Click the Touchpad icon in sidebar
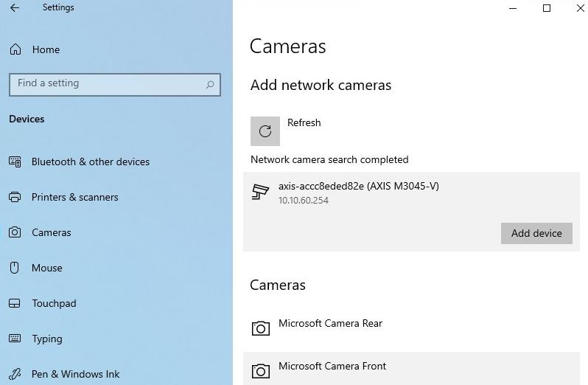The width and height of the screenshot is (588, 385). point(14,303)
